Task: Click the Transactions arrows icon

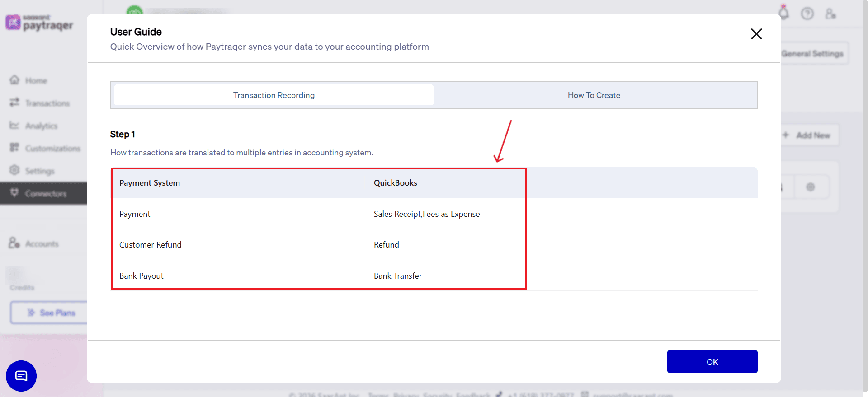Action: (14, 103)
